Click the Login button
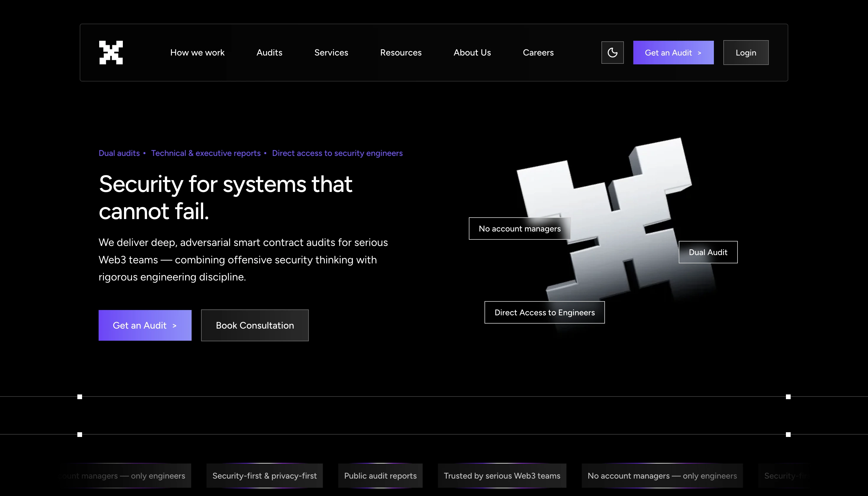Image resolution: width=868 pixels, height=496 pixels. (746, 53)
